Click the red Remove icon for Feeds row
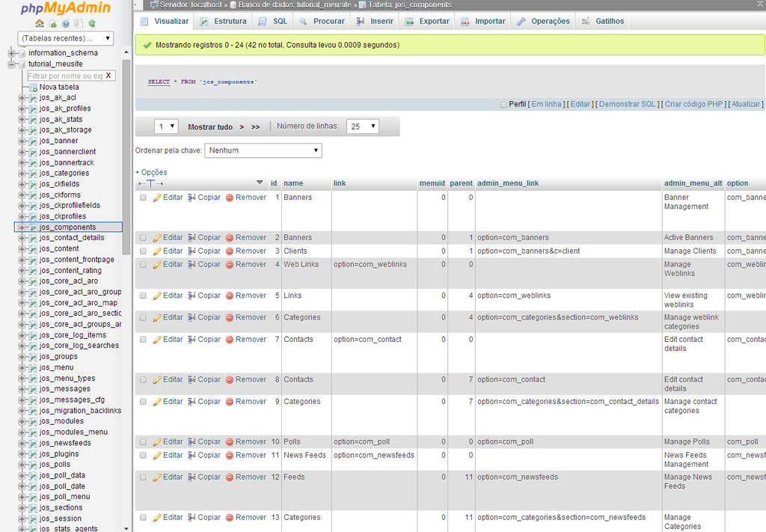The image size is (766, 532). tap(230, 477)
